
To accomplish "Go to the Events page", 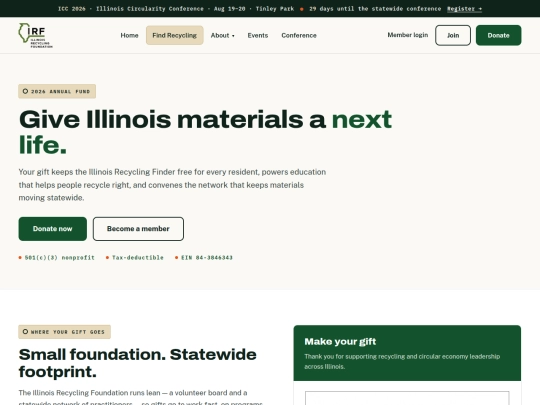I will pyautogui.click(x=258, y=35).
